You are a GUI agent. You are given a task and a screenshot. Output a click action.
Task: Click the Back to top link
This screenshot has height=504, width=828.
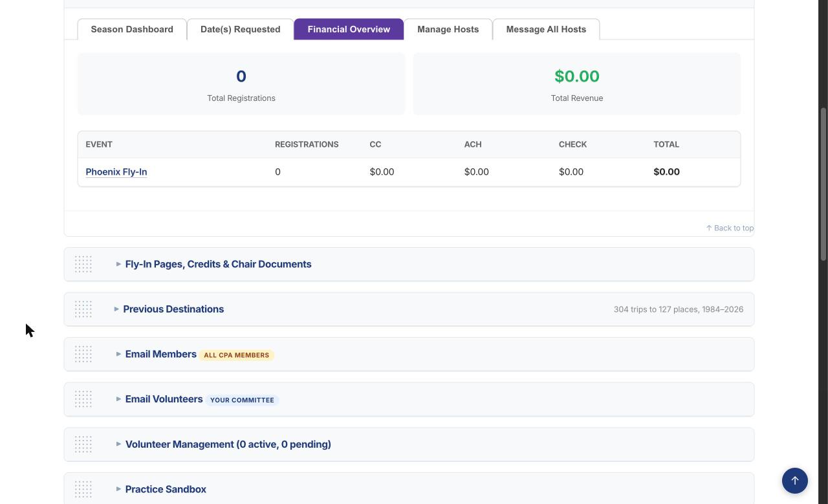click(730, 228)
